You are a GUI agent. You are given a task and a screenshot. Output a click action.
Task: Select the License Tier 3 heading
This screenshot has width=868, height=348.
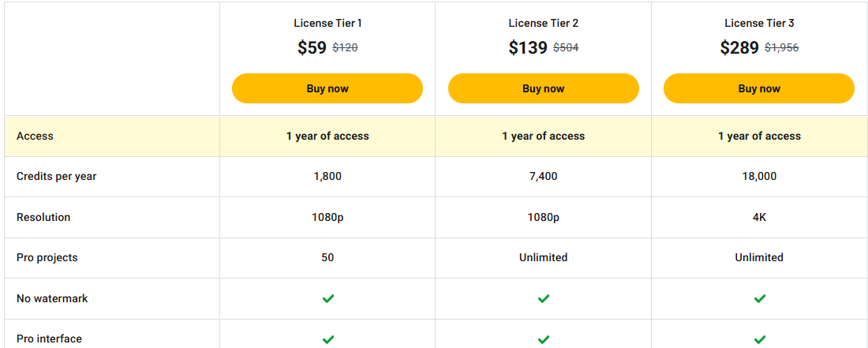(759, 23)
